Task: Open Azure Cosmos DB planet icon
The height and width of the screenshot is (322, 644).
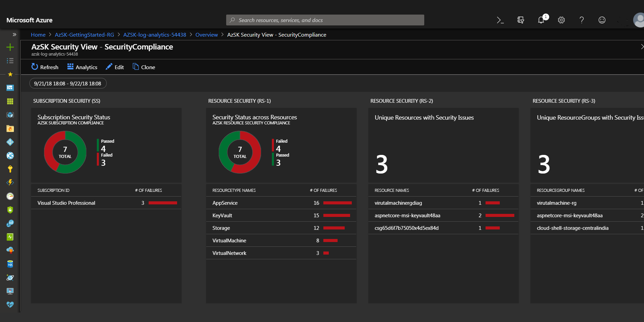Action: 10,278
